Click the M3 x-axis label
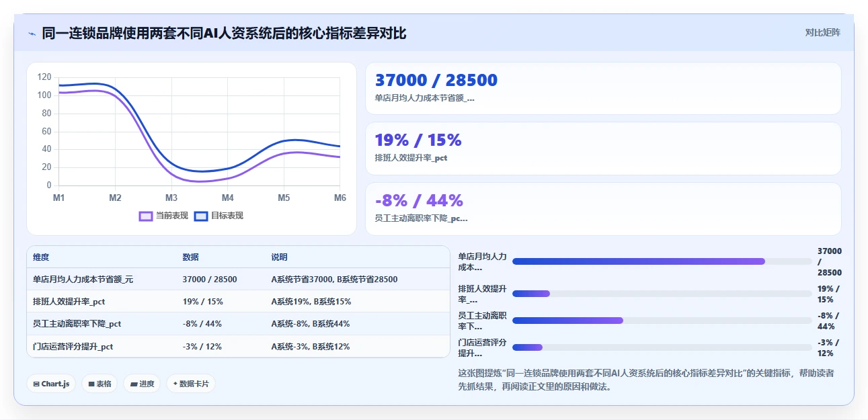This screenshot has width=868, height=420. (171, 198)
